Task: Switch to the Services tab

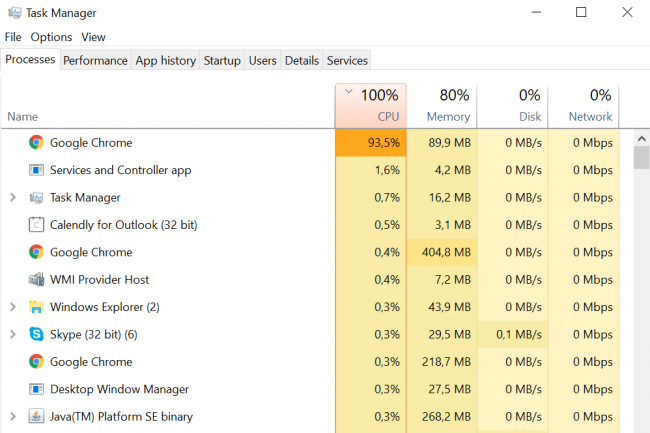Action: 347,60
